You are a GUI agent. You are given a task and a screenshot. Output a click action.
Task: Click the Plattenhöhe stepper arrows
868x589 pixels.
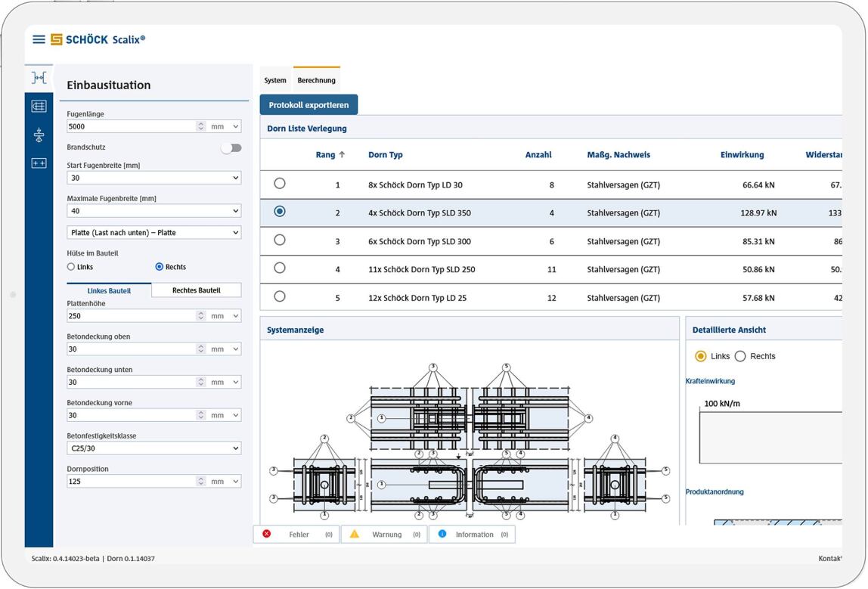[x=200, y=315]
